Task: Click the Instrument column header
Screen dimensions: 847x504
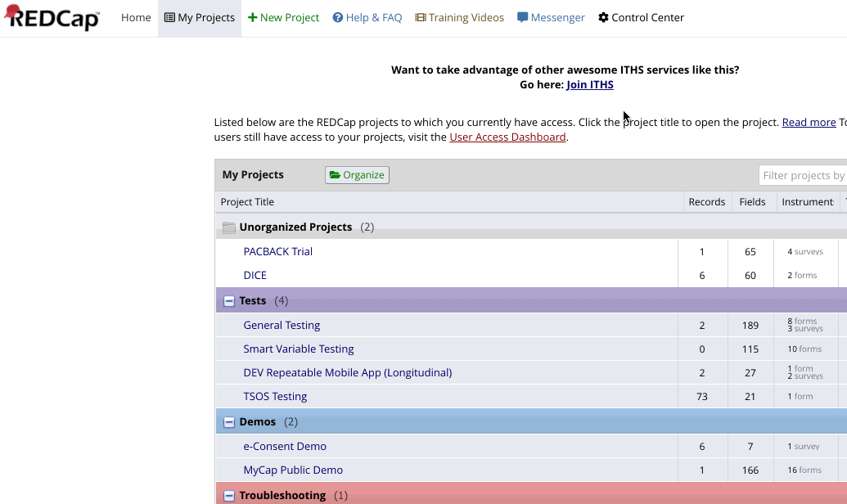Action: coord(808,201)
